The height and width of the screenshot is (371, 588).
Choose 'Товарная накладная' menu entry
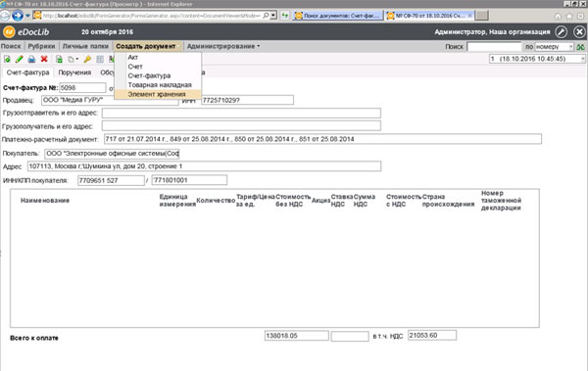tap(160, 85)
